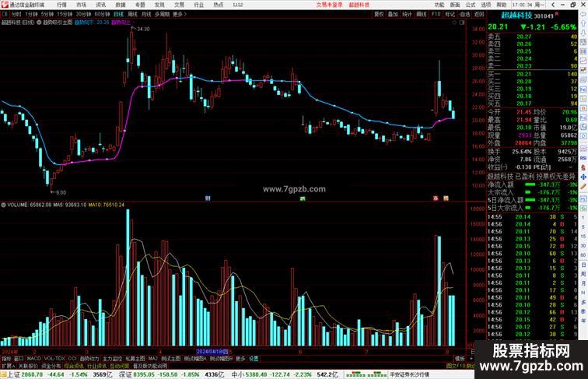Click the red 涨 marker under chart
Image resolution: width=588 pixels, height=379 pixels.
(x=436, y=198)
